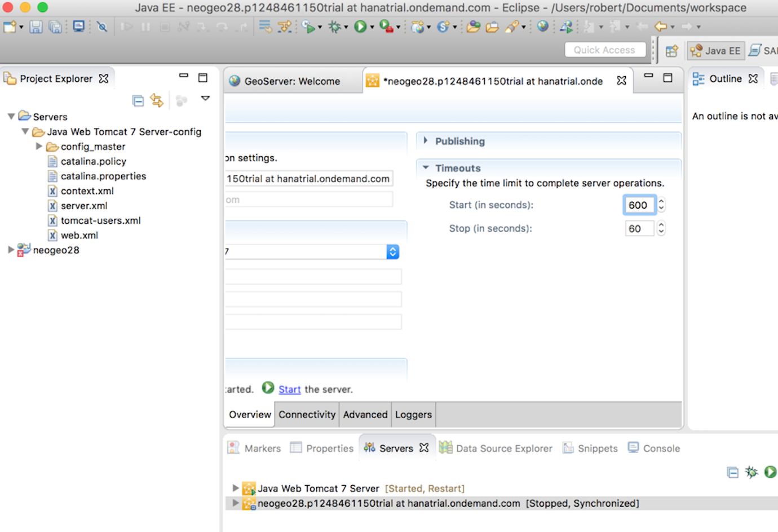The height and width of the screenshot is (532, 778).
Task: Collapse the Timeouts section
Action: [426, 167]
